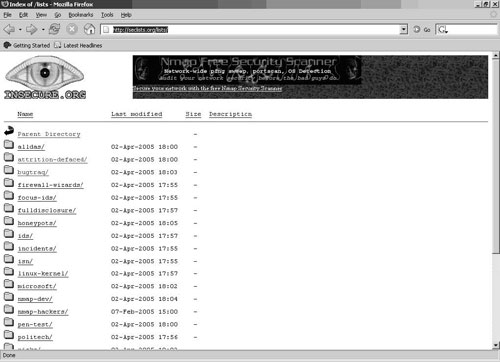Sort listing by Description column
The height and width of the screenshot is (362, 500).
coord(230,114)
